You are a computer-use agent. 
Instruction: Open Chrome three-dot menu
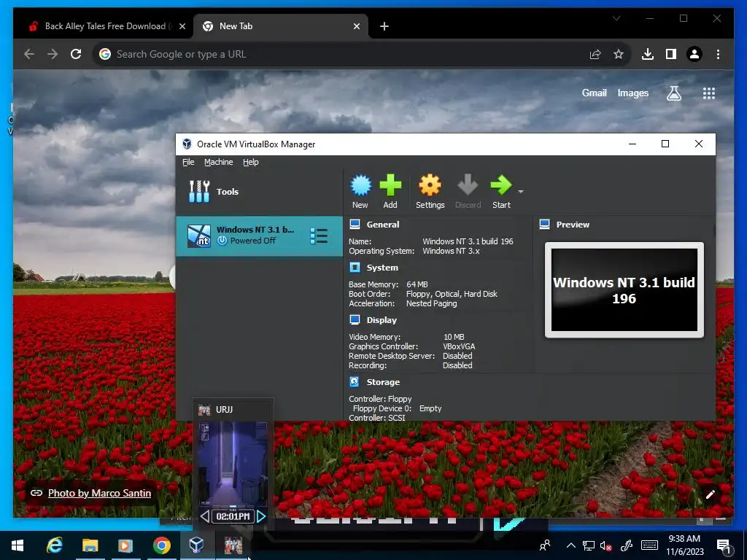[x=718, y=54]
